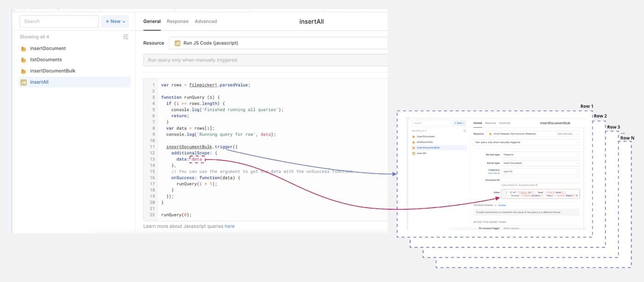
Task: Click Firebase icon beside insertDocumentBulk query
Action: tap(23, 71)
